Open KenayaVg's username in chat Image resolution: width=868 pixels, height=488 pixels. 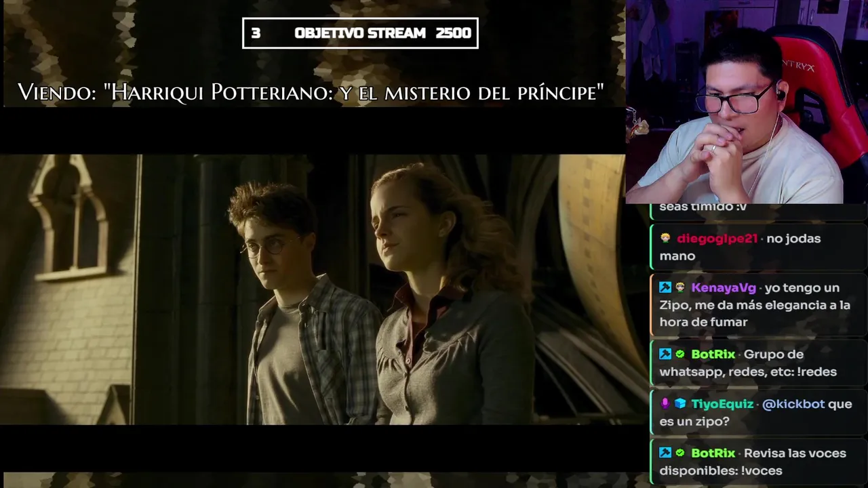pyautogui.click(x=723, y=288)
